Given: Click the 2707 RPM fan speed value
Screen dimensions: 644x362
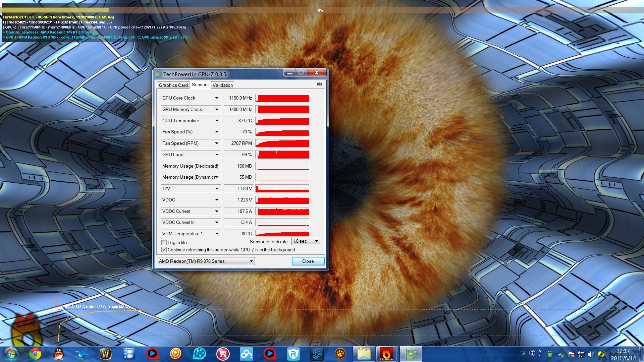Looking at the screenshot, I should pyautogui.click(x=239, y=143).
